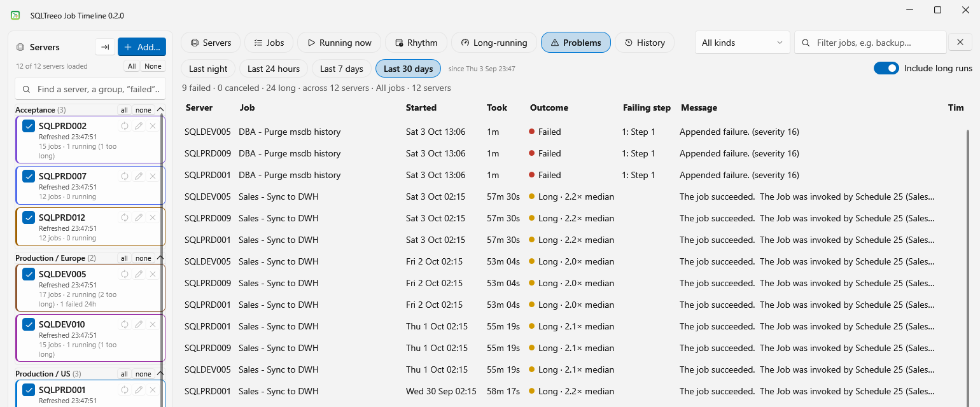980x407 pixels.
Task: Remove server SQLPRD002
Action: [153, 126]
